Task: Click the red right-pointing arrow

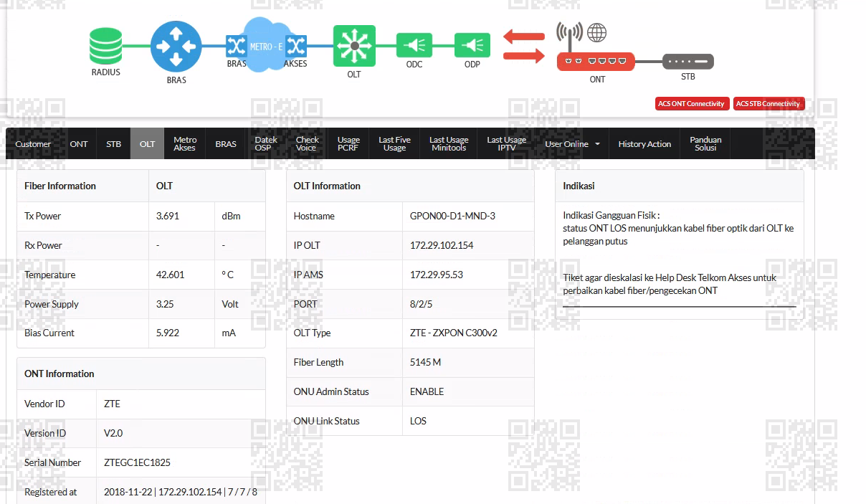Action: pyautogui.click(x=523, y=55)
